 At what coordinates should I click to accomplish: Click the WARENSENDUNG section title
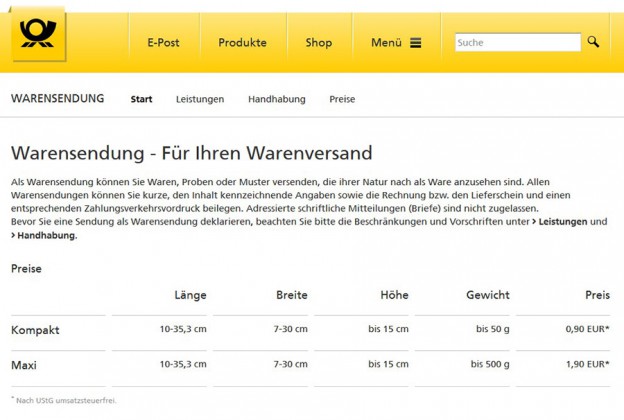click(x=58, y=98)
